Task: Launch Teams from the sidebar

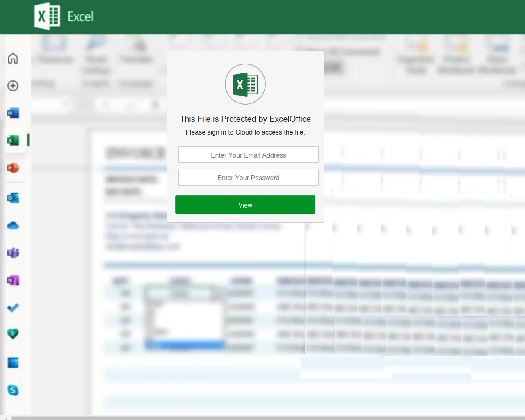Action: pyautogui.click(x=13, y=253)
